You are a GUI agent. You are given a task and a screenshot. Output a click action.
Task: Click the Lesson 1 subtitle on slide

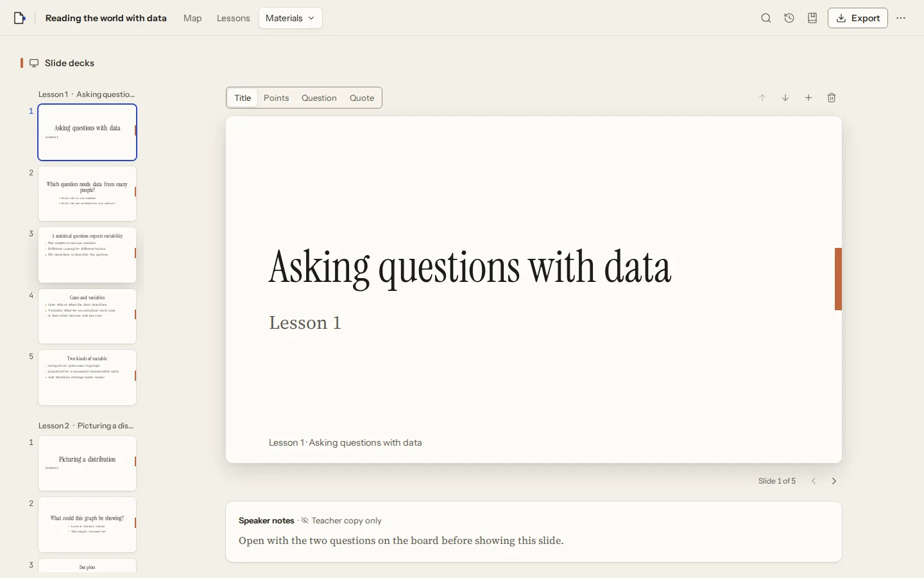[305, 322]
